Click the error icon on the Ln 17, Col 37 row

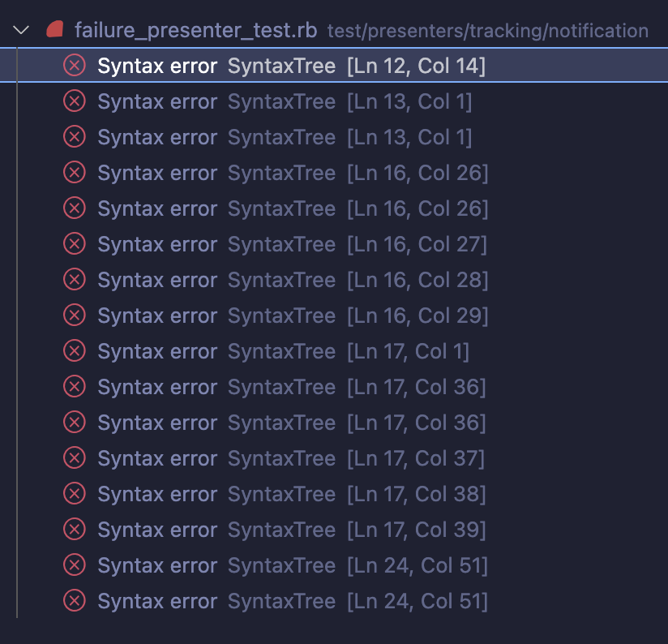pyautogui.click(x=75, y=458)
